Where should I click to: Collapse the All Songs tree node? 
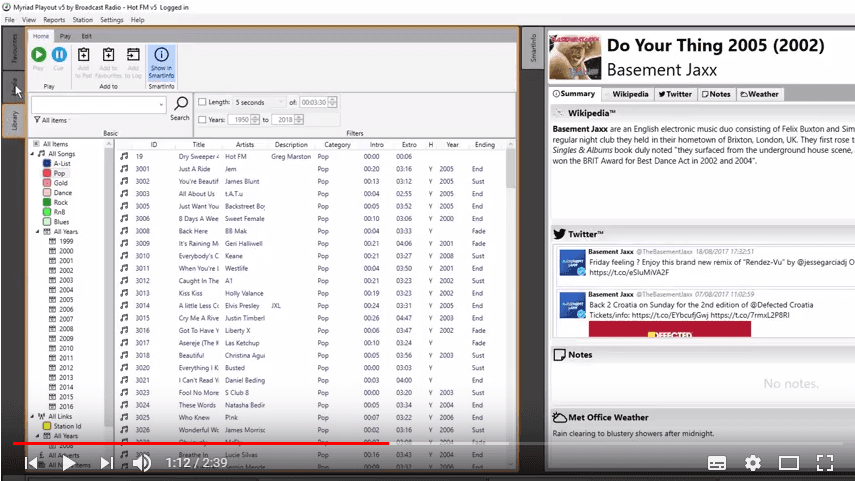(32, 154)
